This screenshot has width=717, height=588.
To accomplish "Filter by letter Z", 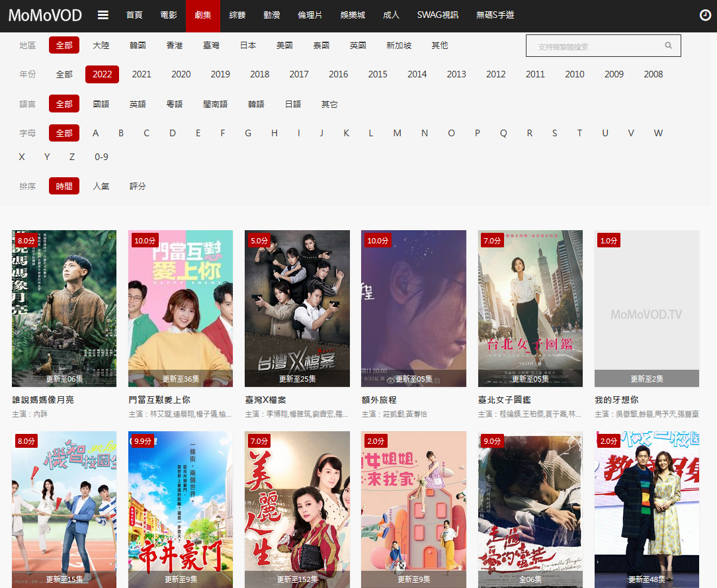I will click(72, 157).
